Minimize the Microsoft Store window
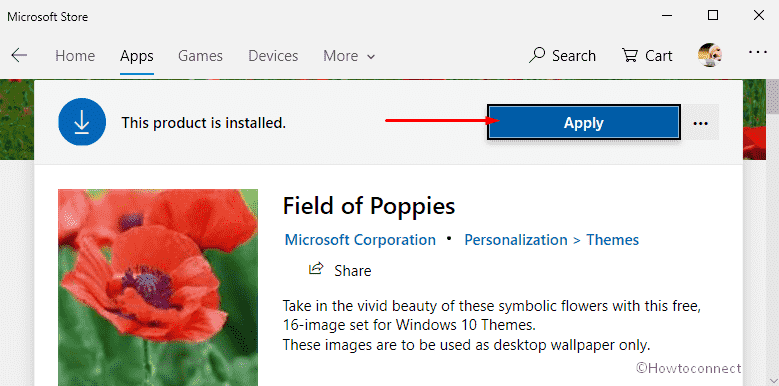The width and height of the screenshot is (779, 386). click(x=667, y=16)
